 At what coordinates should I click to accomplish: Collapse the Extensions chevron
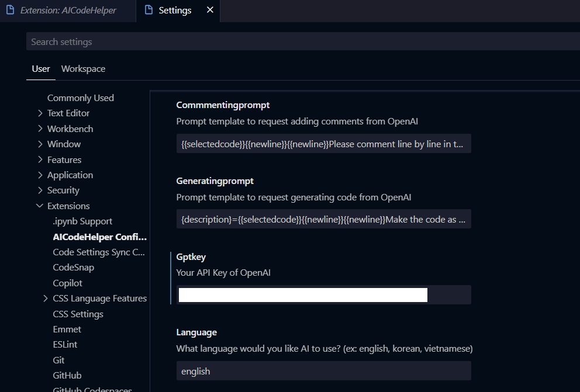click(x=40, y=206)
